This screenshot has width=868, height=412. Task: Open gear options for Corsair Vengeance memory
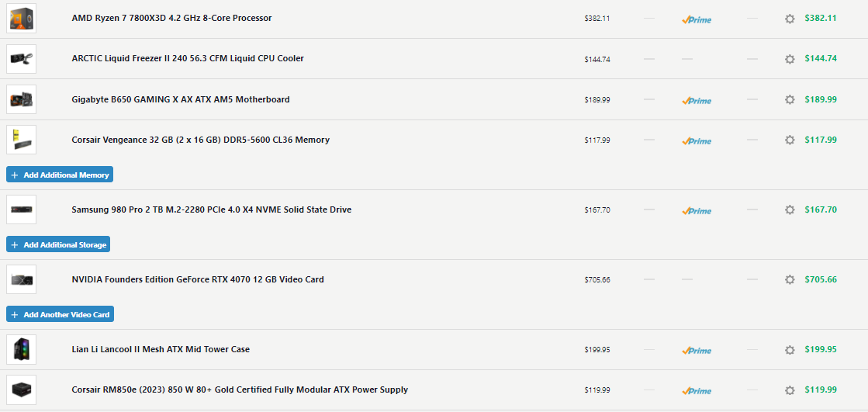pyautogui.click(x=790, y=140)
